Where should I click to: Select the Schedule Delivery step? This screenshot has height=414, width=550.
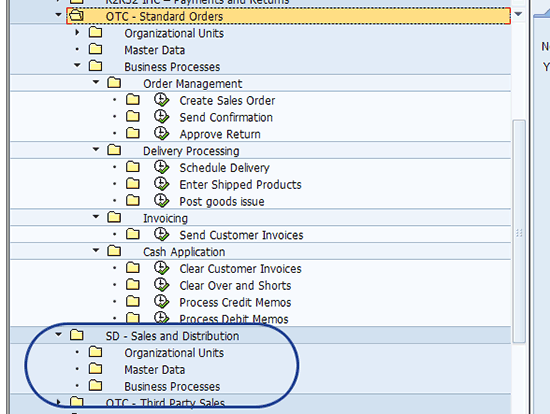[x=224, y=168]
